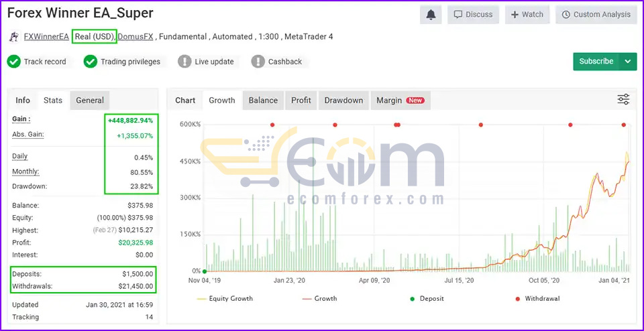This screenshot has width=644, height=331.
Task: Click the Gain value +448,882.94%
Action: point(131,121)
